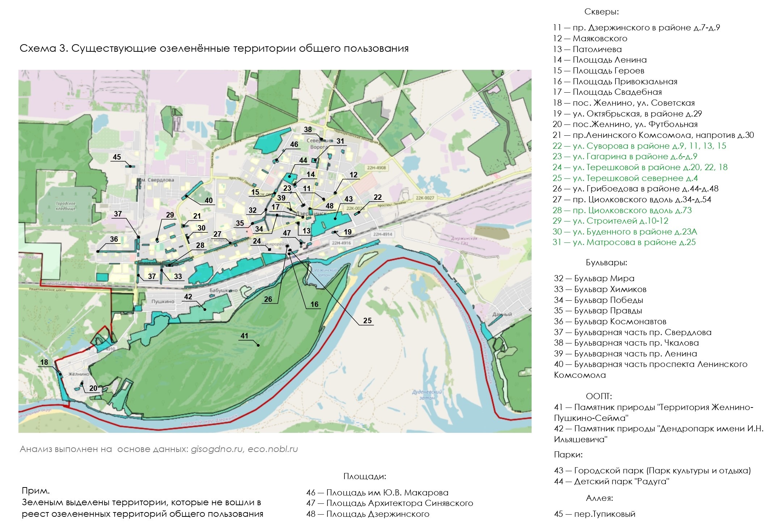Select legend entry '33 — Бульвар Химиков'

tap(600, 290)
